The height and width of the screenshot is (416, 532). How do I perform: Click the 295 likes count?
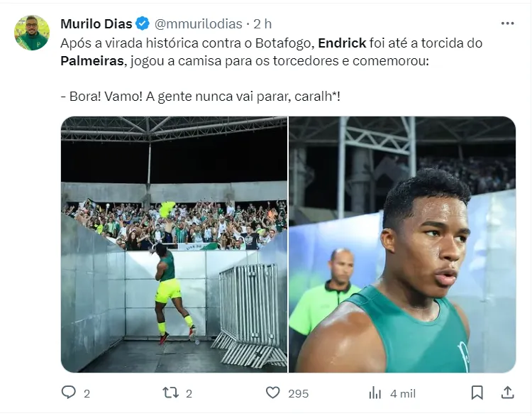click(x=299, y=393)
